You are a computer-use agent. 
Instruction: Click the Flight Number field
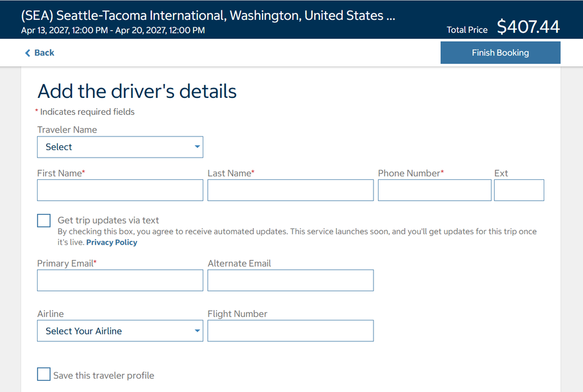point(290,331)
